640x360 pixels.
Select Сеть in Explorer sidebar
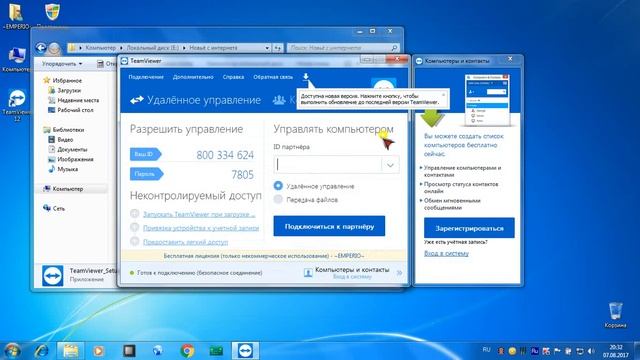coord(58,208)
